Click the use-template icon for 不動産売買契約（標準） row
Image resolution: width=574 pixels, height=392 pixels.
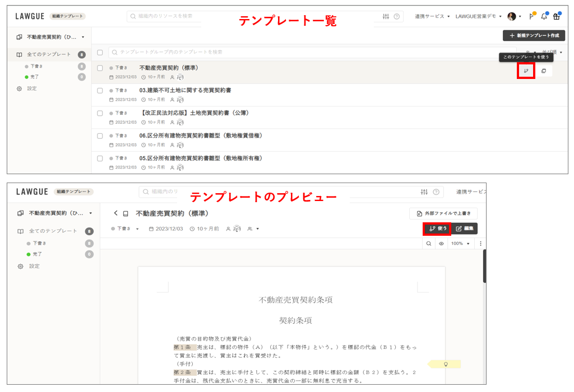click(x=526, y=71)
